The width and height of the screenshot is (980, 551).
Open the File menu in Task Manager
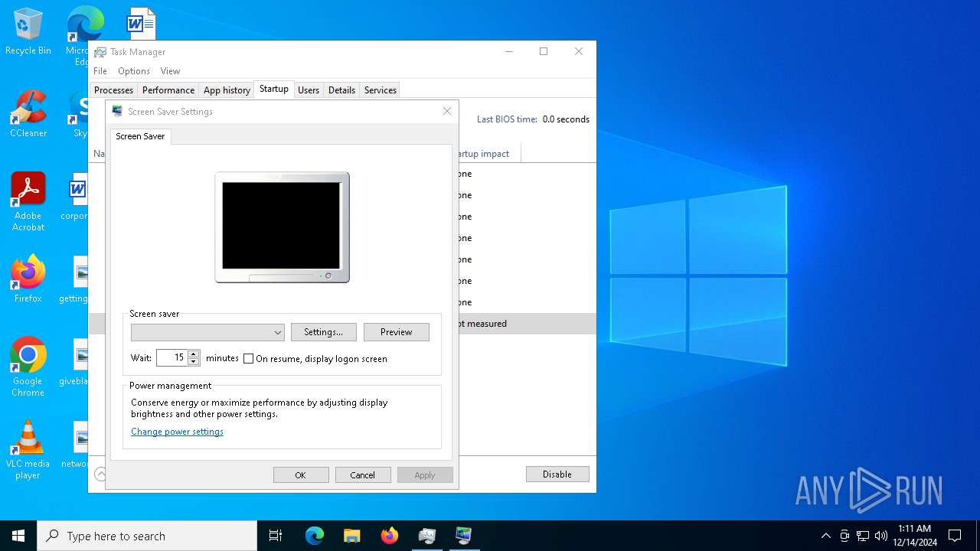click(x=100, y=71)
